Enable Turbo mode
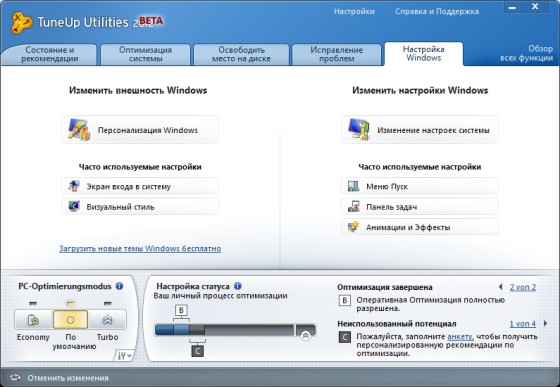Viewport: 560px width, 387px height. pos(108,320)
